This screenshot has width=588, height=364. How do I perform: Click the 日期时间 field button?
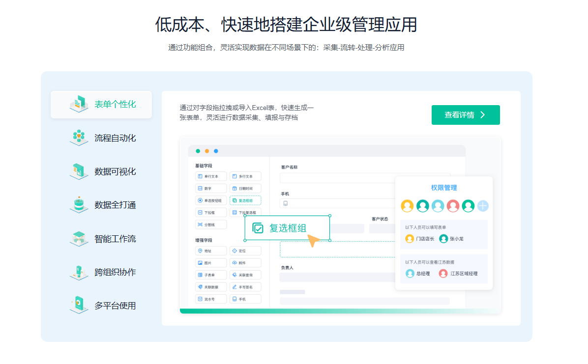point(245,188)
